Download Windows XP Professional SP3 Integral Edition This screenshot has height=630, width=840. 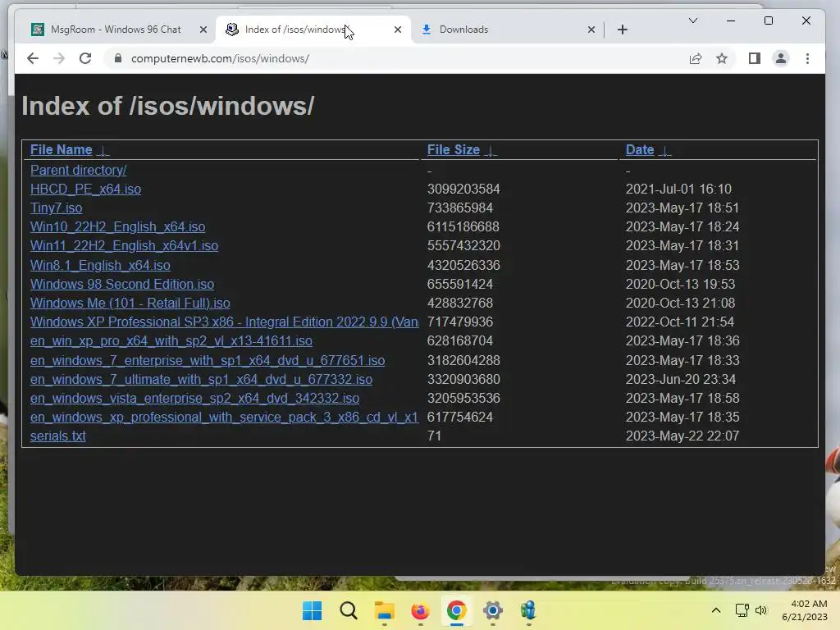point(225,322)
